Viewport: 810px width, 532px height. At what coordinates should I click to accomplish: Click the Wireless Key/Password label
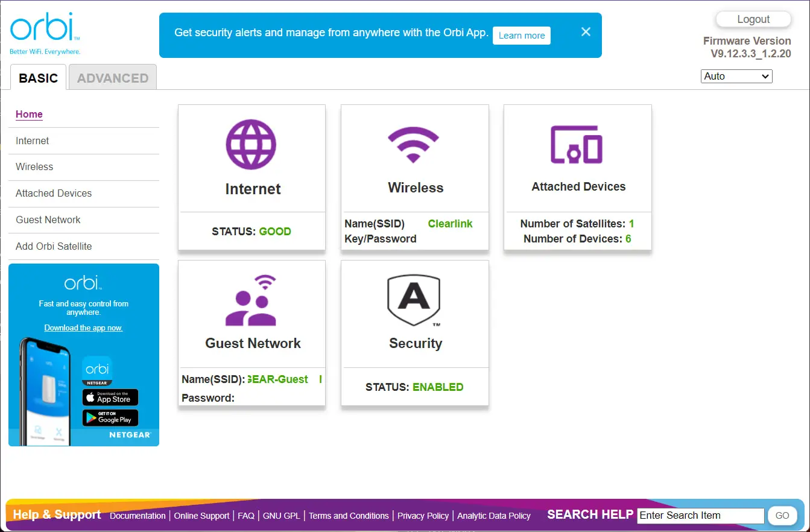(x=381, y=239)
